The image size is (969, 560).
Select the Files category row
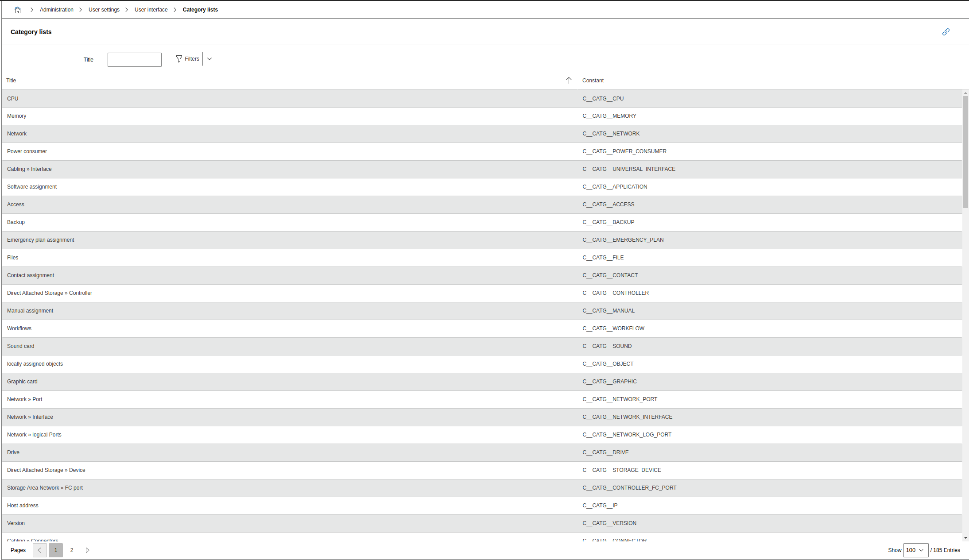click(482, 258)
